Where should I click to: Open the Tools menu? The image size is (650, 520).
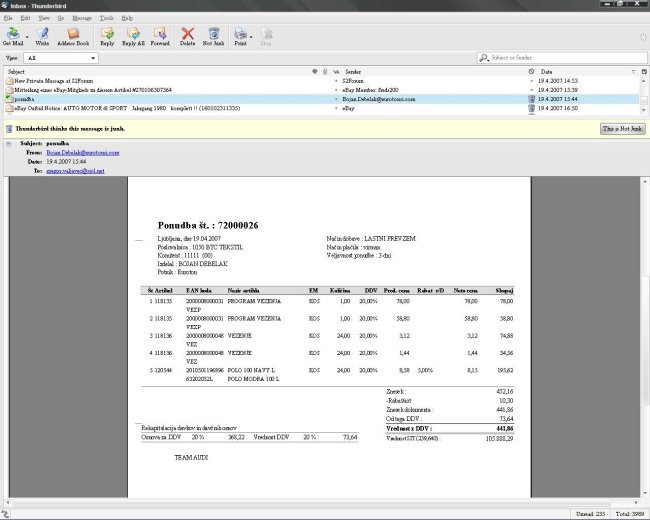(x=106, y=18)
